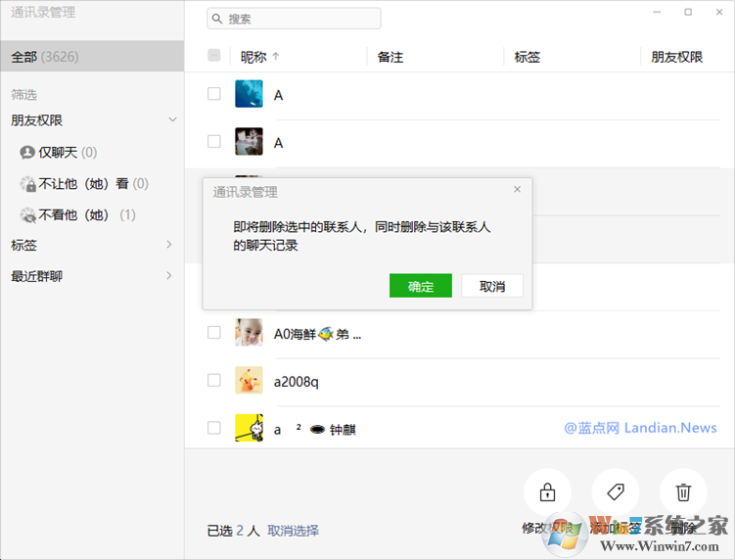
Task: Click baby avatar of A0海鲜 contact
Action: (249, 333)
